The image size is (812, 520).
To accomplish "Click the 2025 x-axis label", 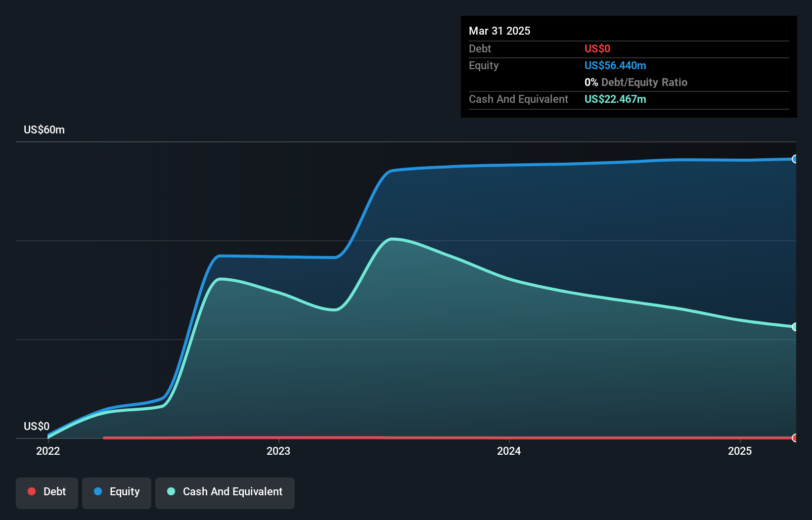I will [740, 451].
